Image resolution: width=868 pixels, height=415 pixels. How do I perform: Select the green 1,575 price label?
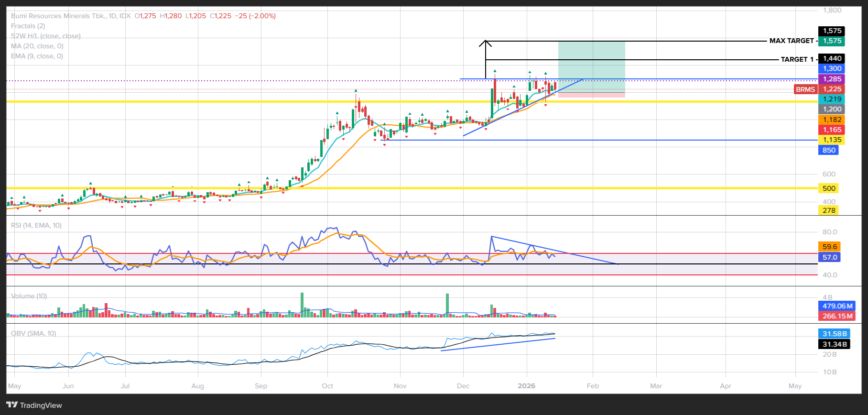[832, 41]
